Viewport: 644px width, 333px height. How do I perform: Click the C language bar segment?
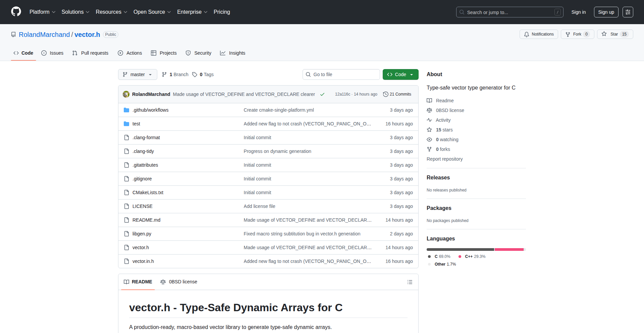point(460,249)
